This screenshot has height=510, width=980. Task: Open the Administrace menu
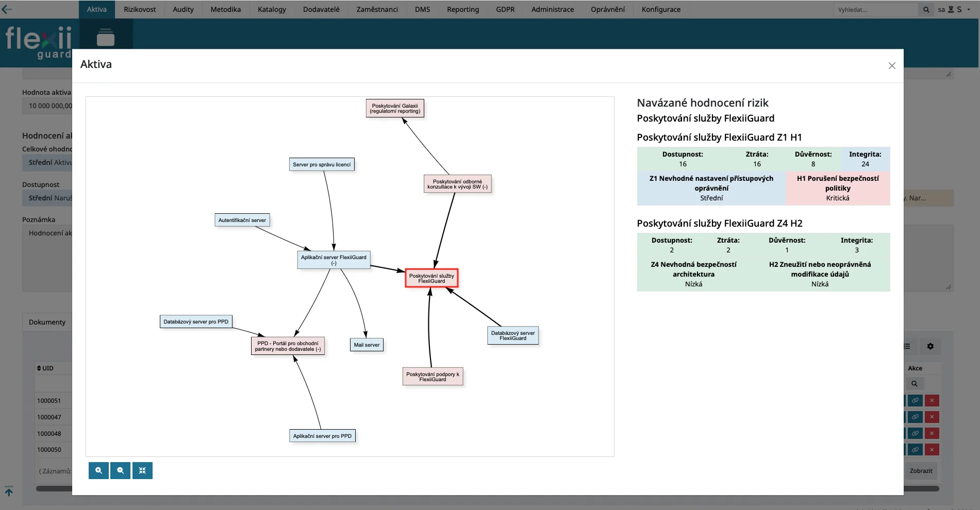(x=553, y=9)
